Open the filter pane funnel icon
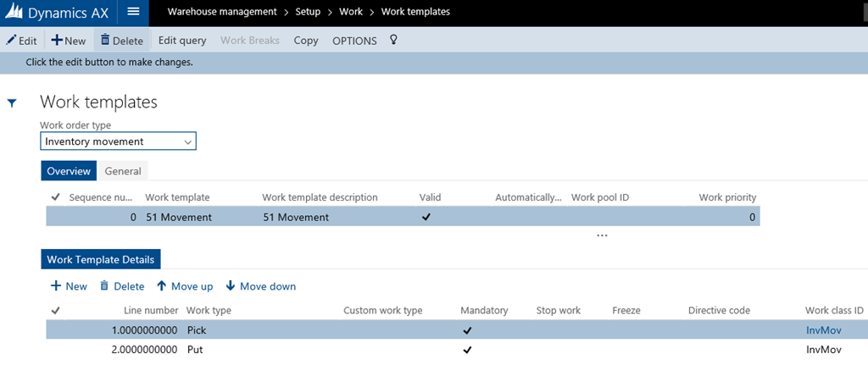This screenshot has width=868, height=365. coord(13,102)
